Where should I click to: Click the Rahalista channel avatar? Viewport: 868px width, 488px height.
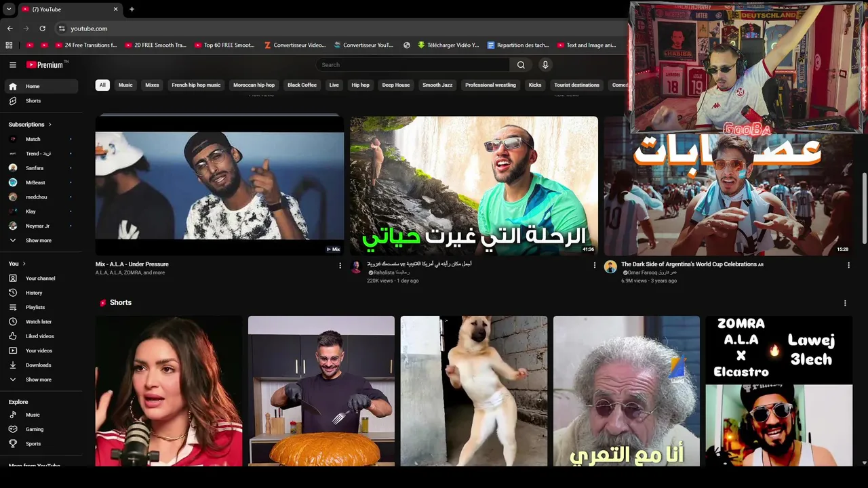click(356, 267)
